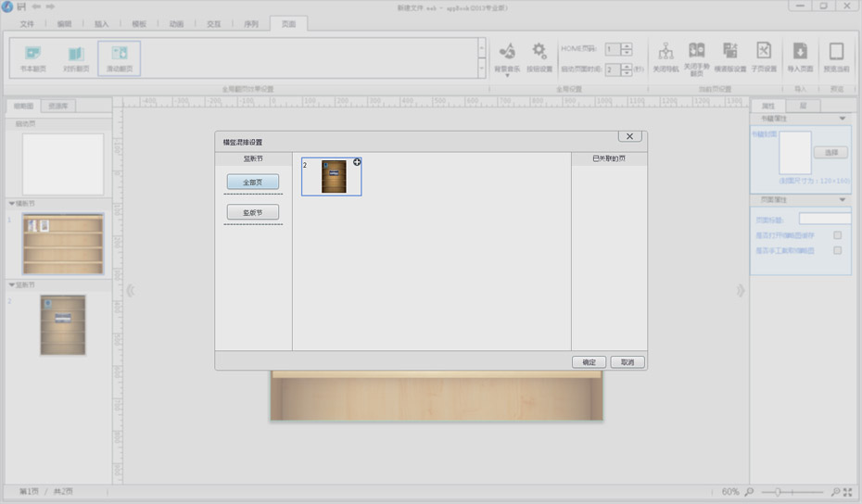Select the 书本翻页 page flip icon
This screenshot has height=504, width=862.
[32, 54]
